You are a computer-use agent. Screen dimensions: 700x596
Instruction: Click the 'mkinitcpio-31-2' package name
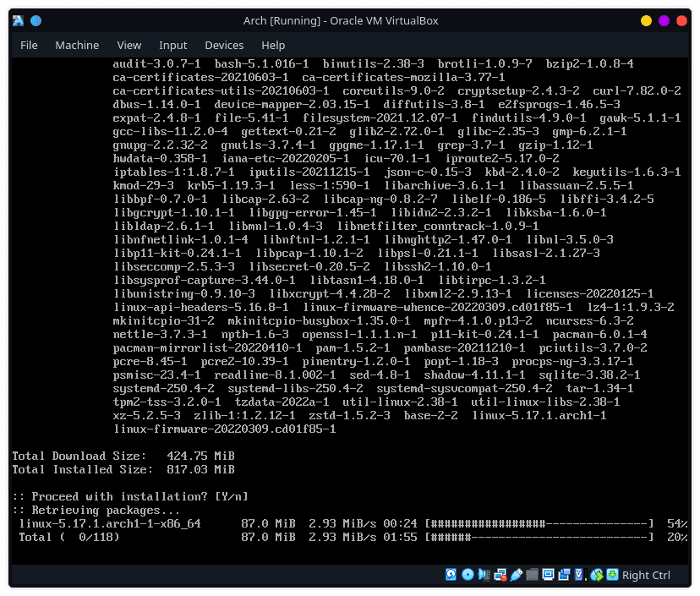(163, 320)
